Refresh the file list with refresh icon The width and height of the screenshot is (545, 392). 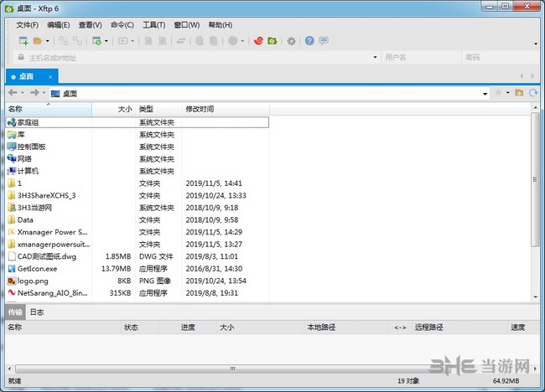(532, 92)
